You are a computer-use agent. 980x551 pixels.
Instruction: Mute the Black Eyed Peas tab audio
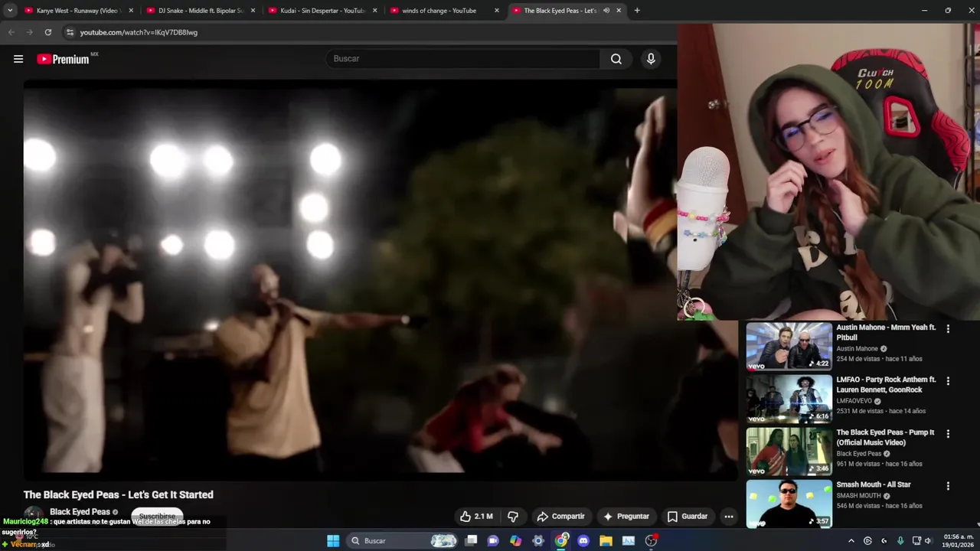[606, 11]
